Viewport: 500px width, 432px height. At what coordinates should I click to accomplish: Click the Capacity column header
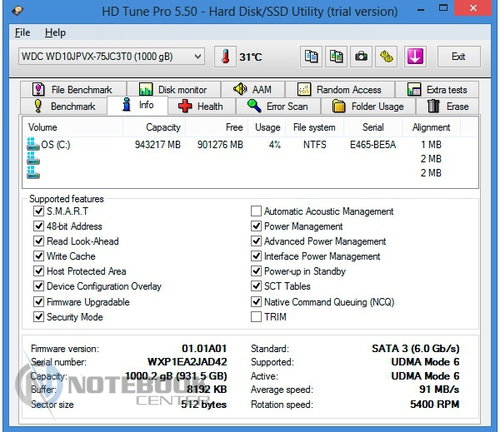pos(154,127)
